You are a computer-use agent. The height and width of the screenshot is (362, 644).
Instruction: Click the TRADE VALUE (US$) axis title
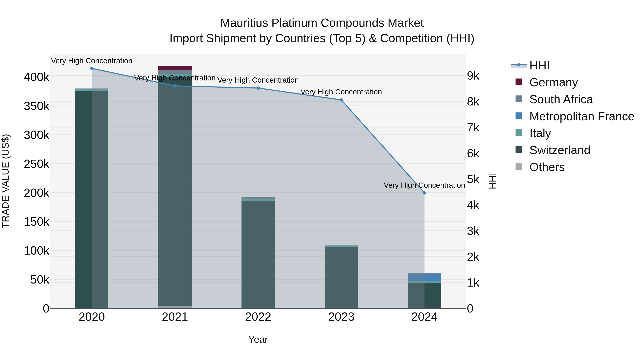(x=6, y=181)
